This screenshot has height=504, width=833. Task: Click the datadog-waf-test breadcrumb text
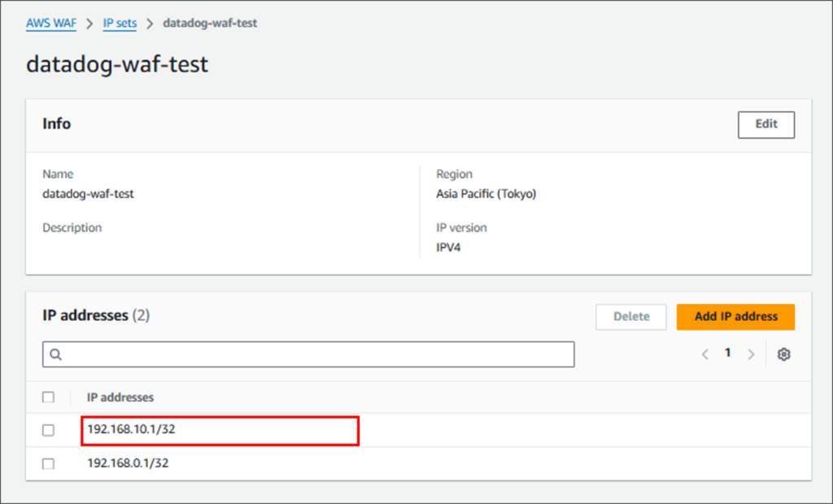coord(210,24)
